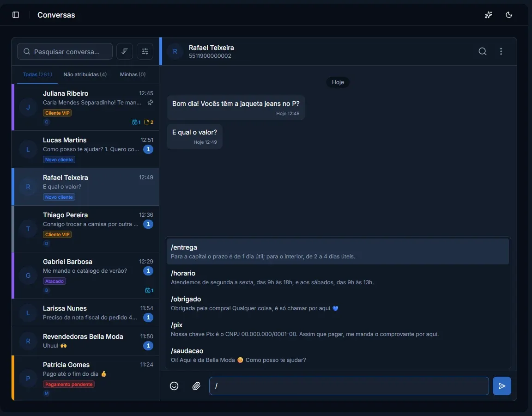Choose the /horario quick reply
Image resolution: width=532 pixels, height=416 pixels.
pyautogui.click(x=338, y=277)
